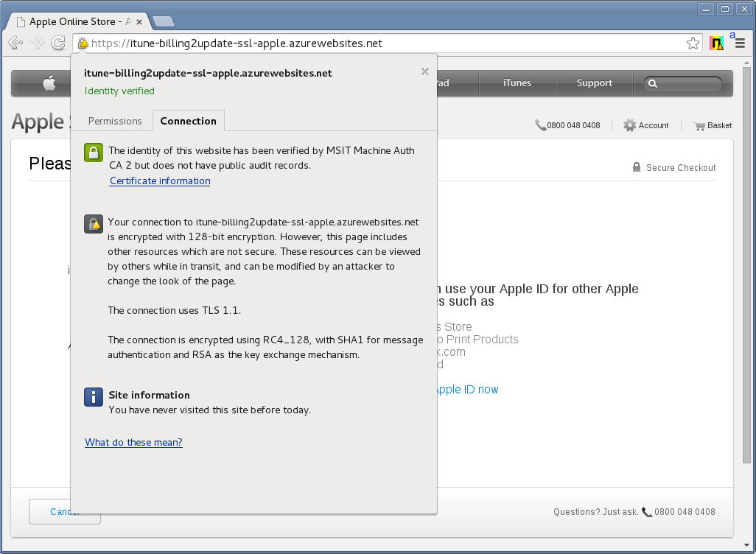This screenshot has height=554, width=756.
Task: Click the 'Site information' heading
Action: (x=150, y=395)
